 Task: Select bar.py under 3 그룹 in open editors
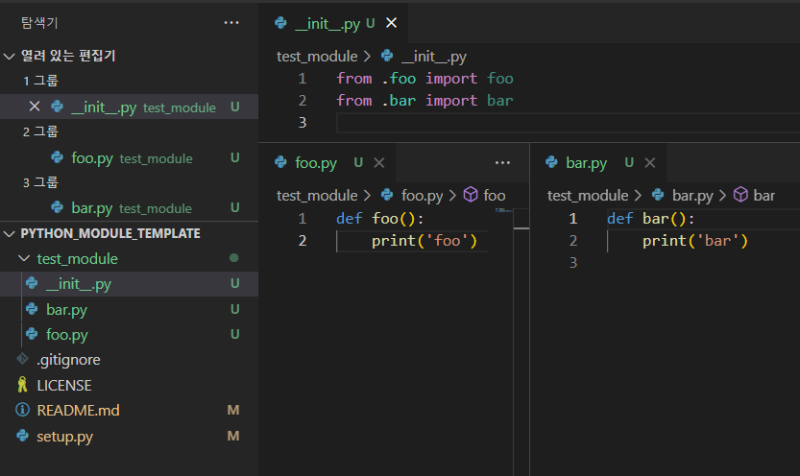point(92,208)
